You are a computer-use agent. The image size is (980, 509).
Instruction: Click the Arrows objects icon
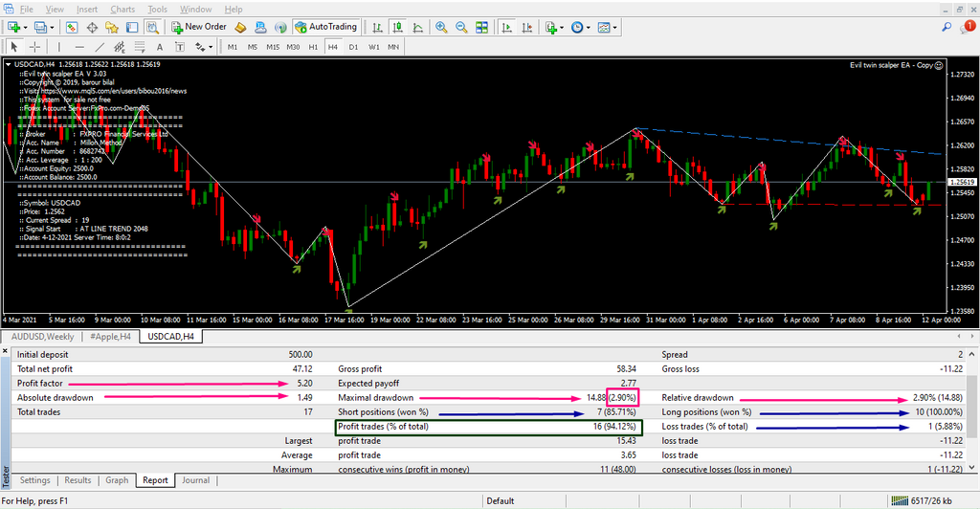(200, 47)
